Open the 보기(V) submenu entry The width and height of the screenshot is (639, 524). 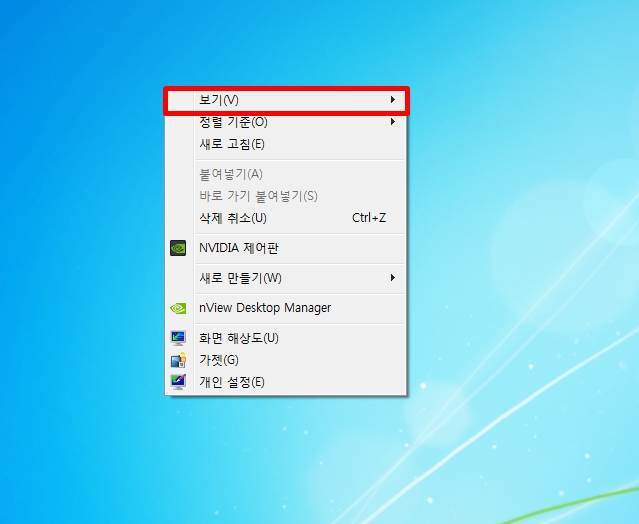286,100
